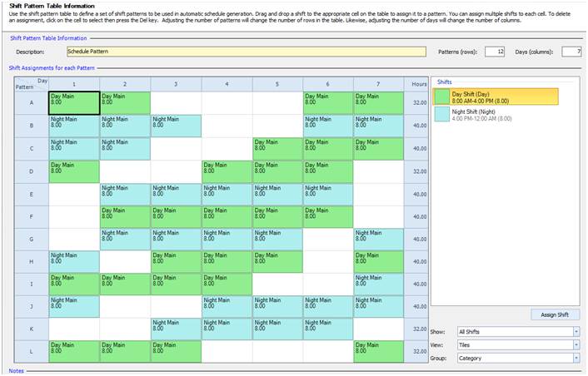Screen dimensions: 588x376
Task: Select pattern B day 3 Night Main cell
Action: coord(176,126)
